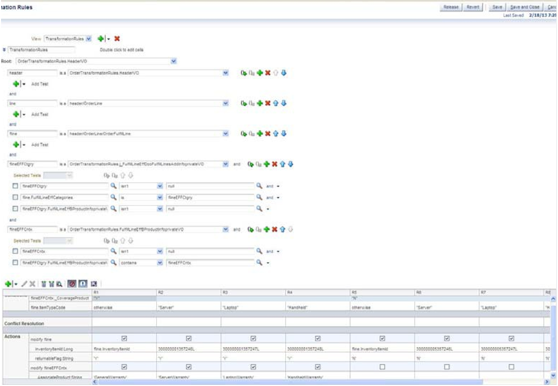558x386 pixels.
Task: Click the gray X delete icon in table toolbar
Action: coord(32,284)
